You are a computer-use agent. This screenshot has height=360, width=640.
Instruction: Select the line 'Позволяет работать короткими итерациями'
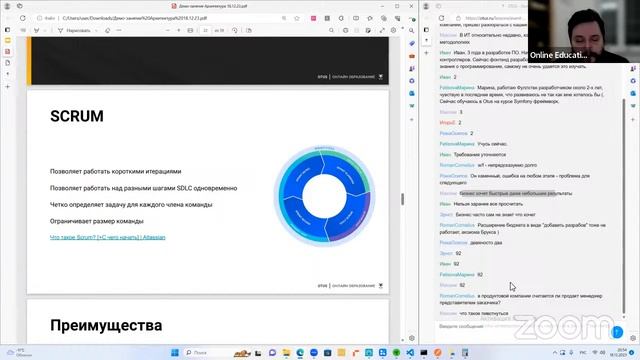point(116,171)
